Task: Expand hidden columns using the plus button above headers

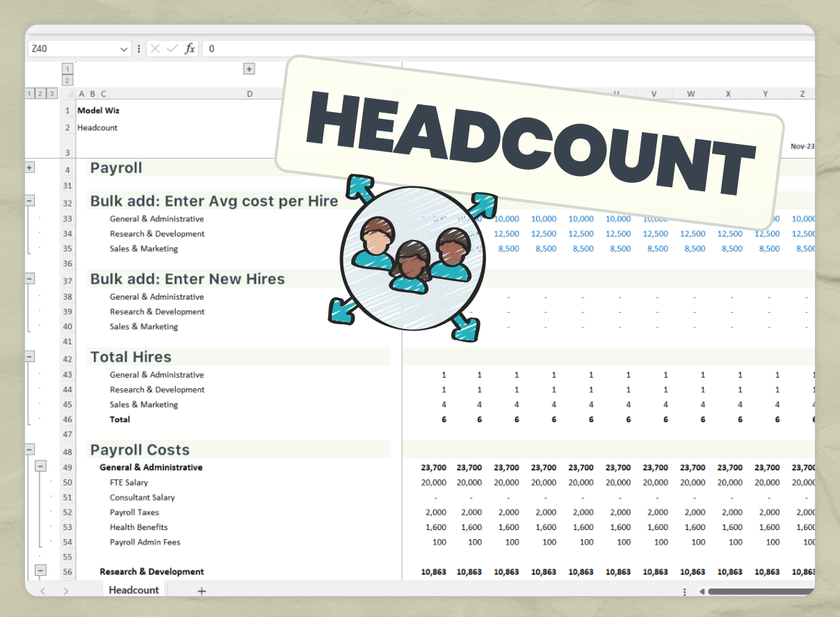Action: pos(248,69)
